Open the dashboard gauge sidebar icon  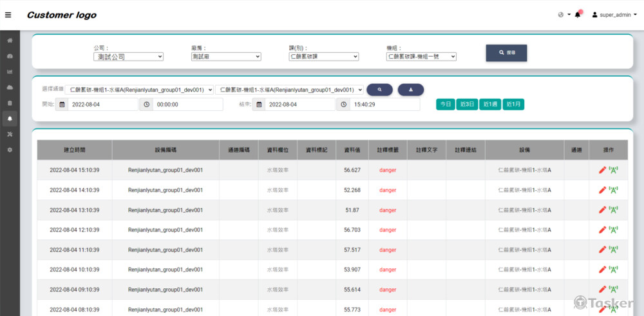10,56
